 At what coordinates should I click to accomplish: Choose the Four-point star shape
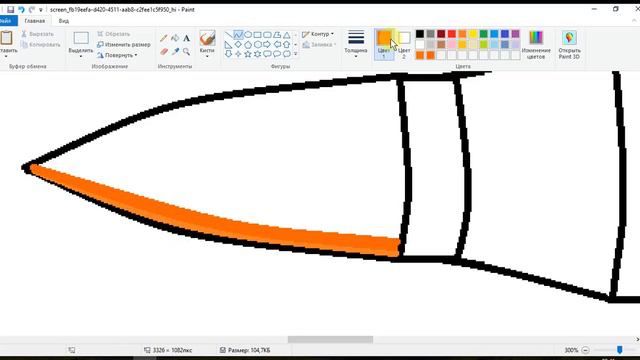(238, 54)
